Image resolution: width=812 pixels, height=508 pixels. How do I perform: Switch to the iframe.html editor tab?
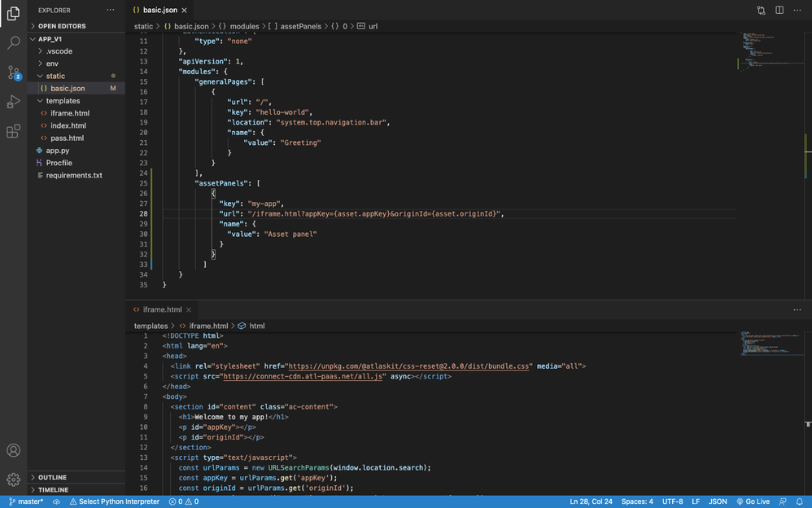pos(161,309)
